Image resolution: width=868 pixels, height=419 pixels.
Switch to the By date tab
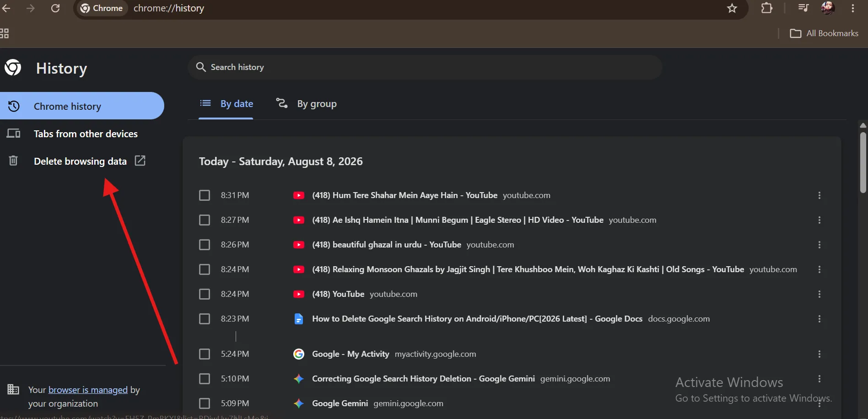point(226,104)
